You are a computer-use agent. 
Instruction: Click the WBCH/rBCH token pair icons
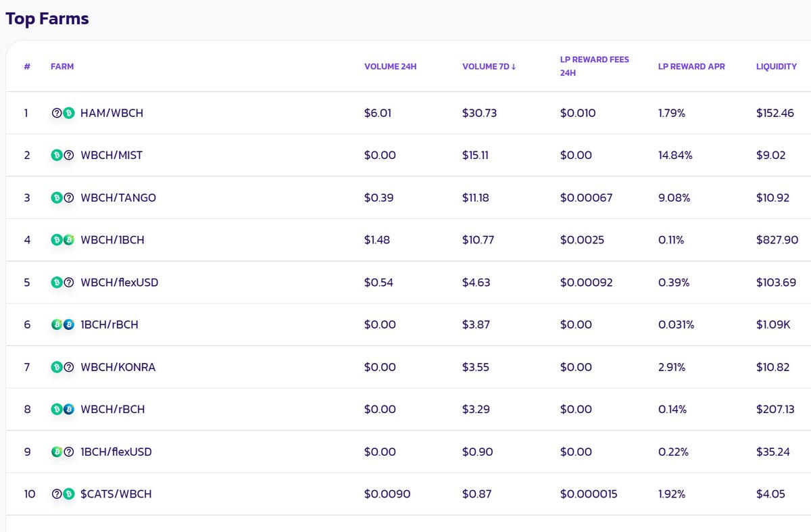(63, 409)
